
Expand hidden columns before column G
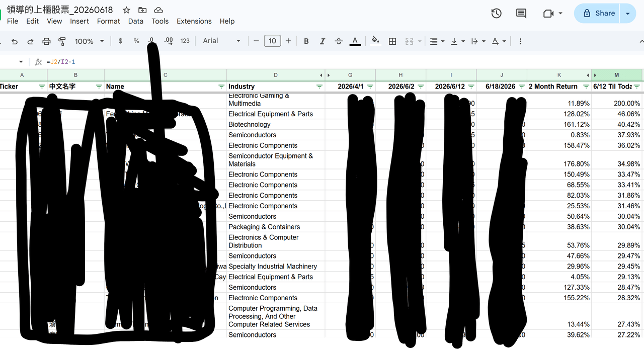point(329,75)
